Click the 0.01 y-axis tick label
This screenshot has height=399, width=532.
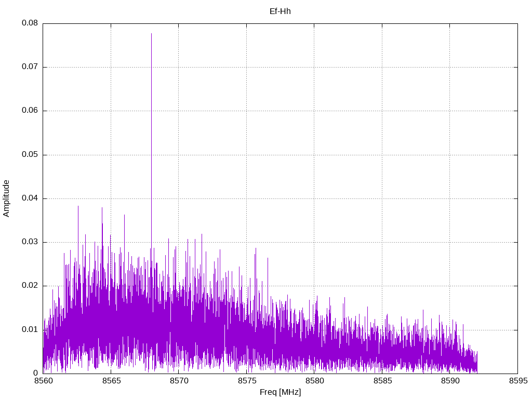(x=30, y=329)
